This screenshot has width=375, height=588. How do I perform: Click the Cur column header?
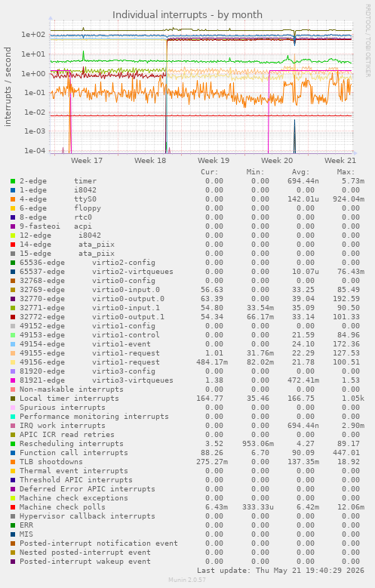[x=209, y=172]
